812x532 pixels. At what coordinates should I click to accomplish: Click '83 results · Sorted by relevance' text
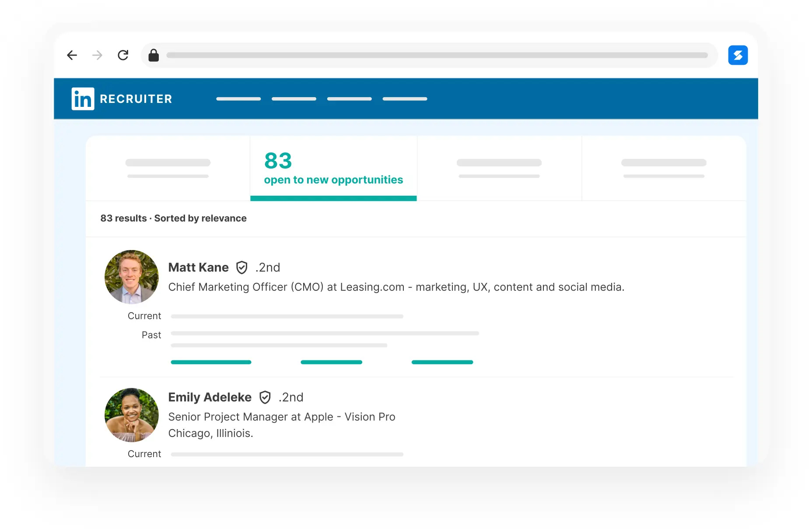point(174,218)
